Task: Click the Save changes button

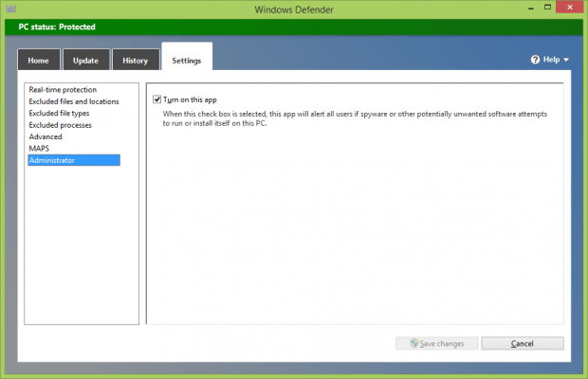Action: click(437, 343)
